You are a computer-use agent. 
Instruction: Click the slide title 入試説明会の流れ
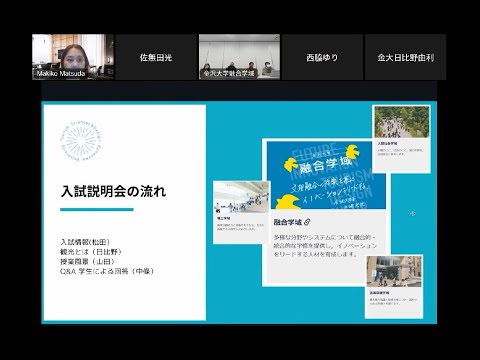coord(113,192)
